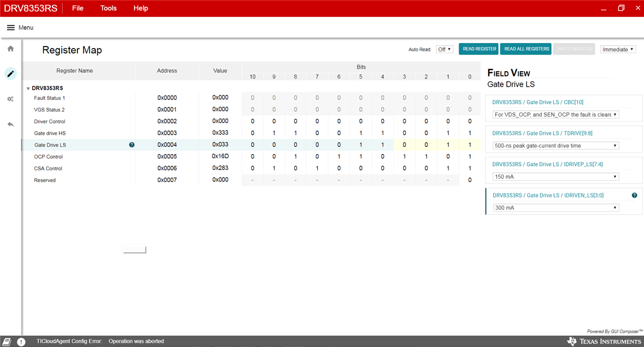Toggle bit 9 of Gate drive HS
644x347 pixels.
coord(274,133)
